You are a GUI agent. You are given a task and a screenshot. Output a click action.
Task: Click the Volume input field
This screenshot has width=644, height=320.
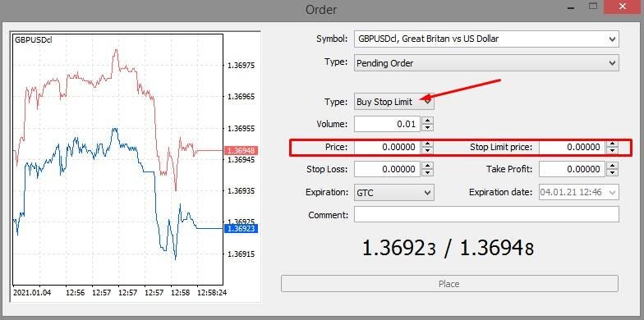point(388,124)
